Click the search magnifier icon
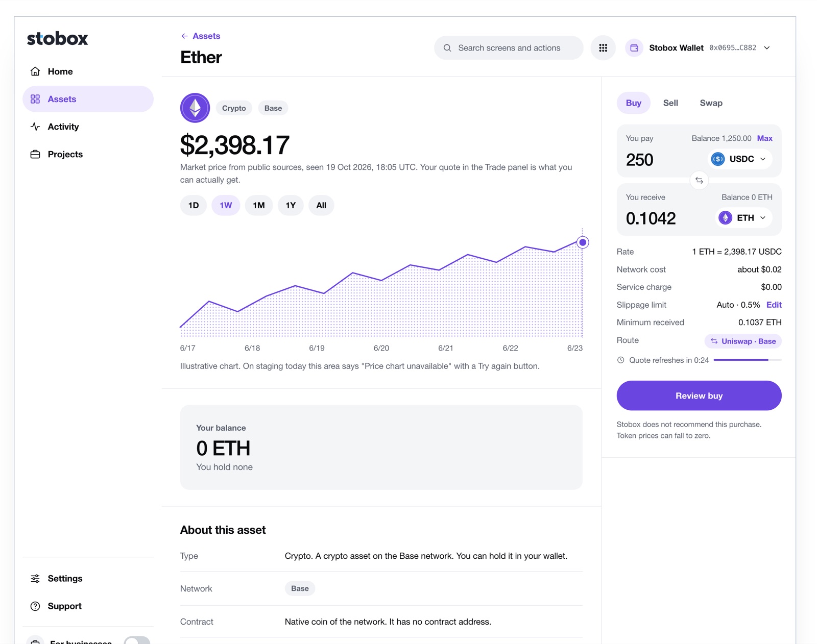This screenshot has width=817, height=644. (447, 48)
